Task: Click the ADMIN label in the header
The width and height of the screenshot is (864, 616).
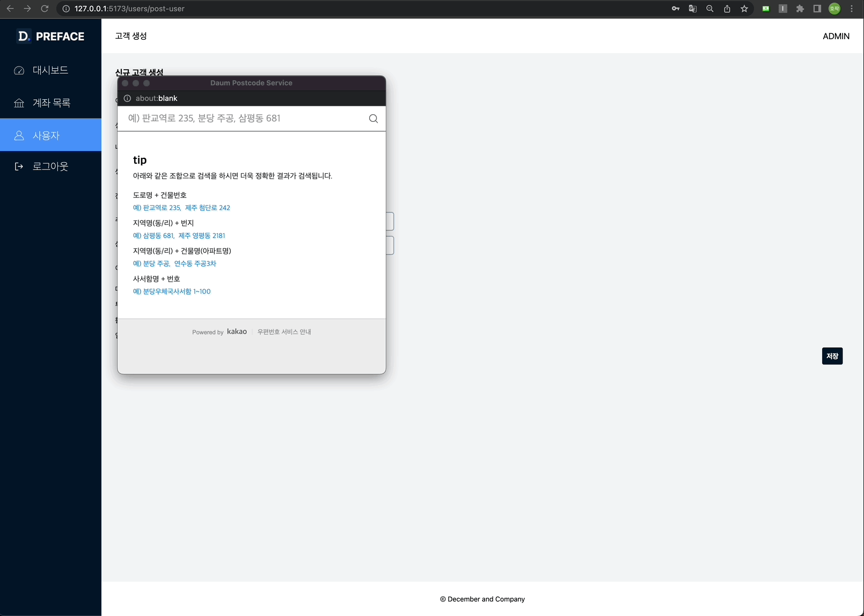Action: 836,36
